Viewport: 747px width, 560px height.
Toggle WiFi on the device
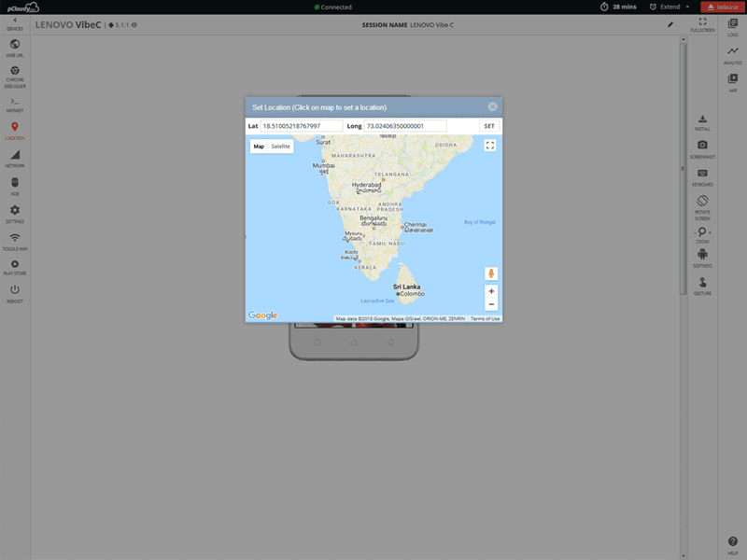click(x=15, y=242)
